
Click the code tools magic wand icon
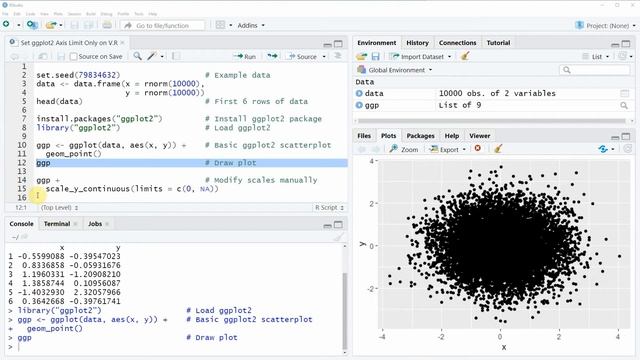(x=152, y=56)
